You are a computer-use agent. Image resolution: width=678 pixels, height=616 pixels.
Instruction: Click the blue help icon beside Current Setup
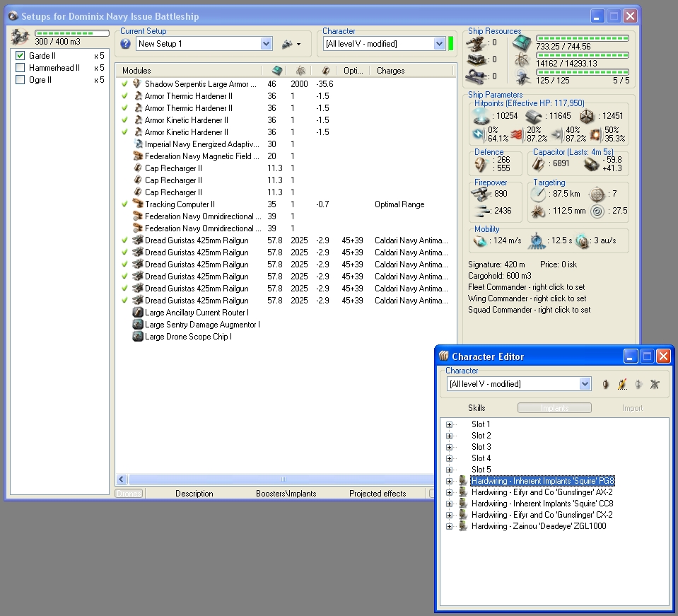click(126, 44)
